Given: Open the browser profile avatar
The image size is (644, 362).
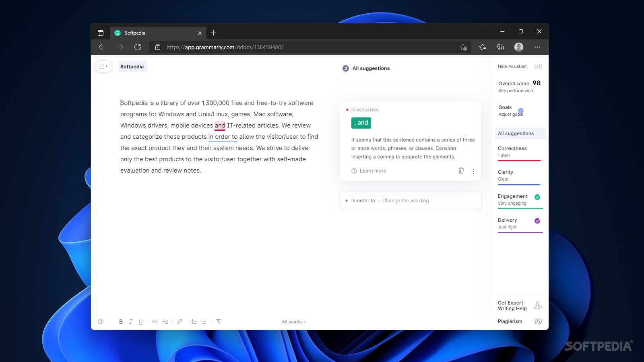Looking at the screenshot, I should (x=519, y=47).
